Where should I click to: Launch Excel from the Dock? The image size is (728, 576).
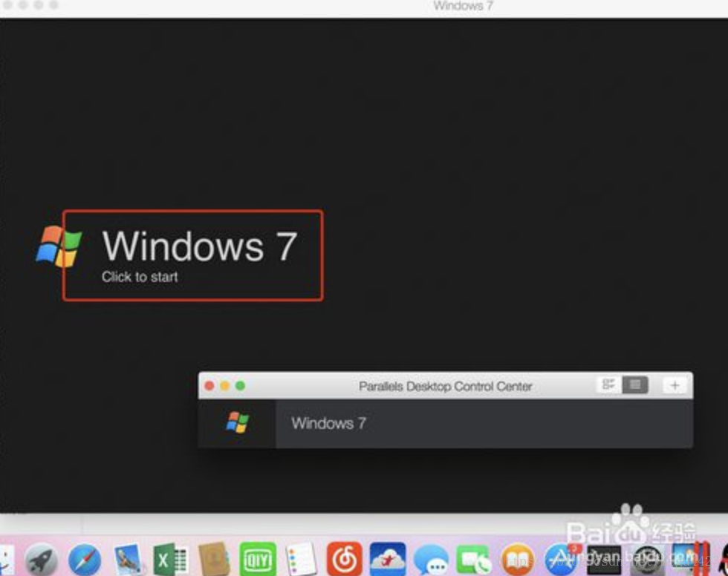click(x=170, y=560)
